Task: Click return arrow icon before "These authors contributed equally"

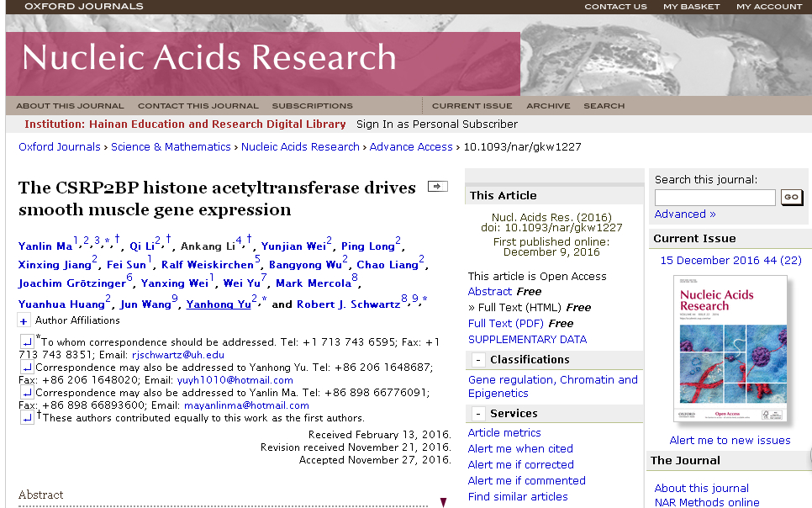Action: pyautogui.click(x=27, y=417)
